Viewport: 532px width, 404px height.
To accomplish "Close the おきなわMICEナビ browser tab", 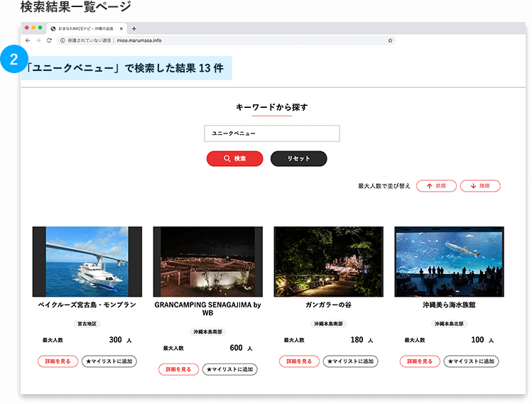I will (121, 29).
